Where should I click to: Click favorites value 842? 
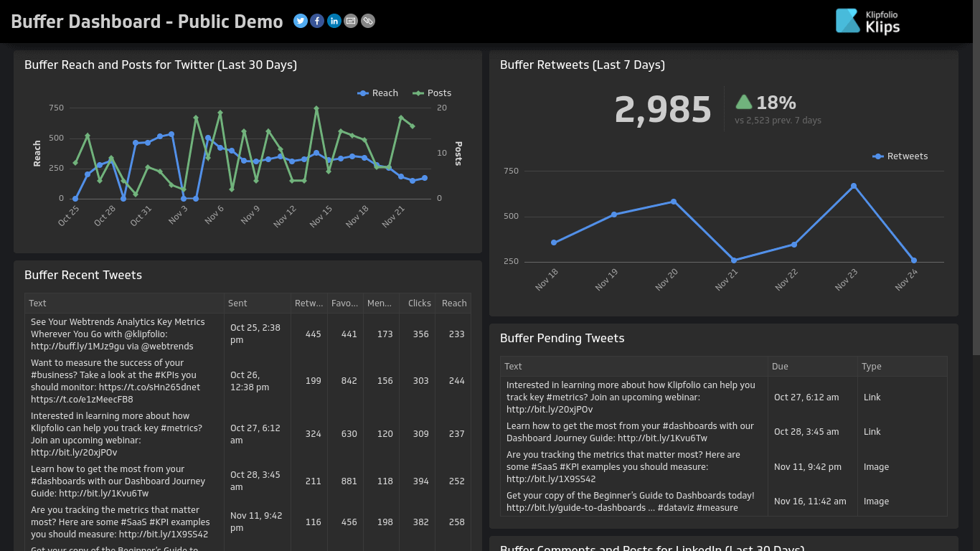(x=349, y=381)
